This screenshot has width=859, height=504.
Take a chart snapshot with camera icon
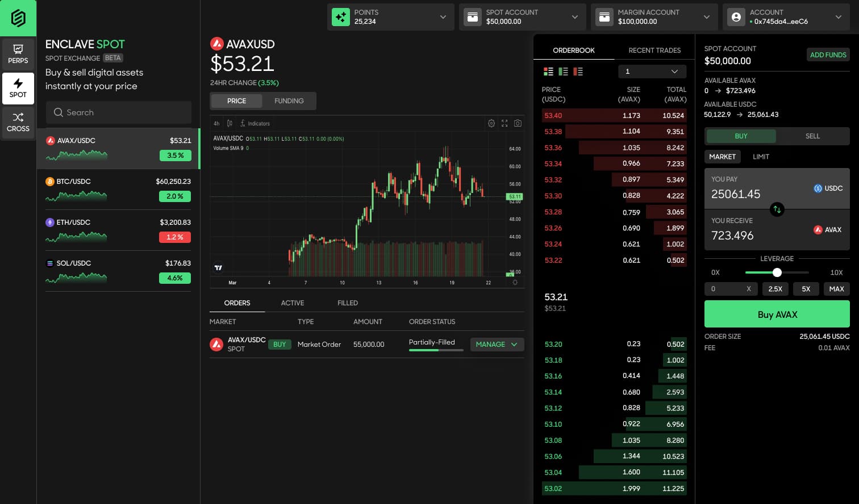pos(518,123)
